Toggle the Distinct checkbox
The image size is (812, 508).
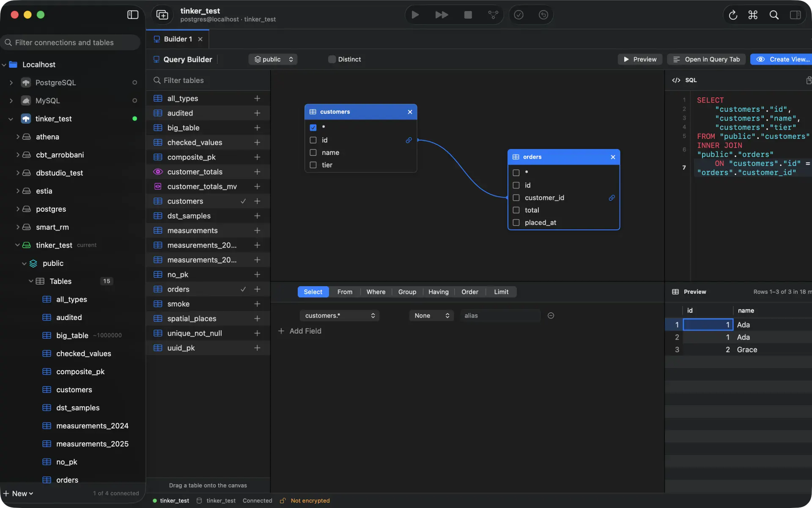point(332,59)
